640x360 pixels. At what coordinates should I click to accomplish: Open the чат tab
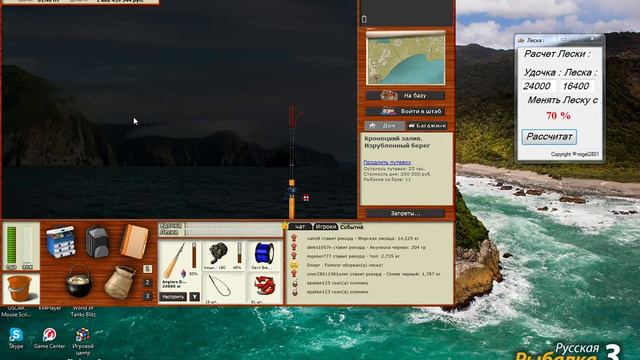300,227
